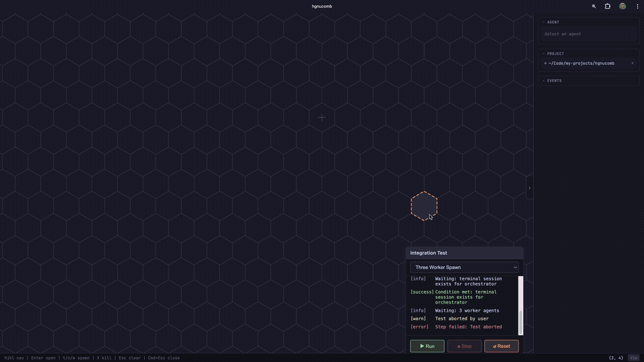Click the 'Select an agent' placeholder text

563,34
